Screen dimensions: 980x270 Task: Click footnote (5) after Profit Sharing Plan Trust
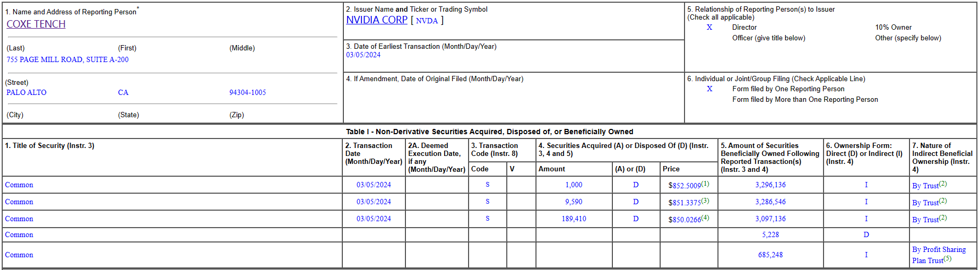click(x=948, y=258)
